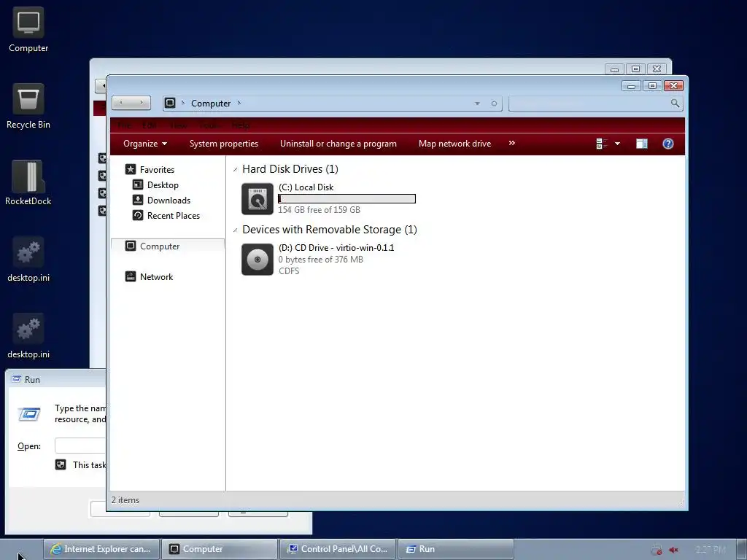Click the network status tray icon
The width and height of the screenshot is (747, 560).
pos(657,550)
